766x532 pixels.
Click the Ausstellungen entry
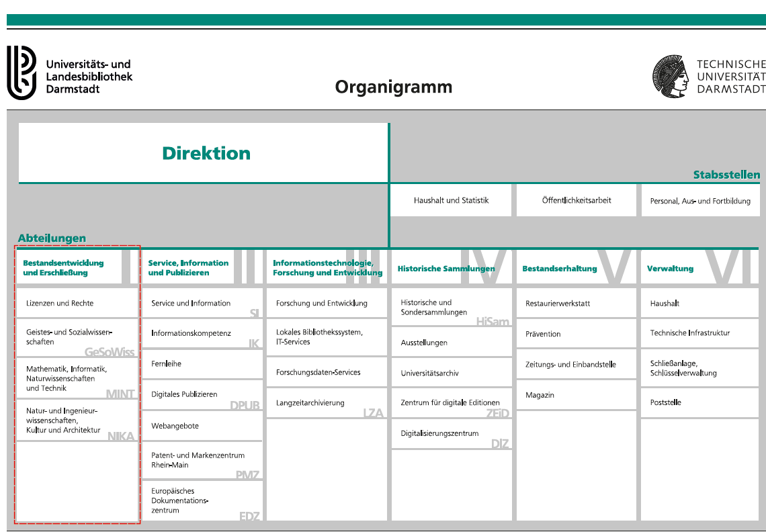(x=452, y=343)
